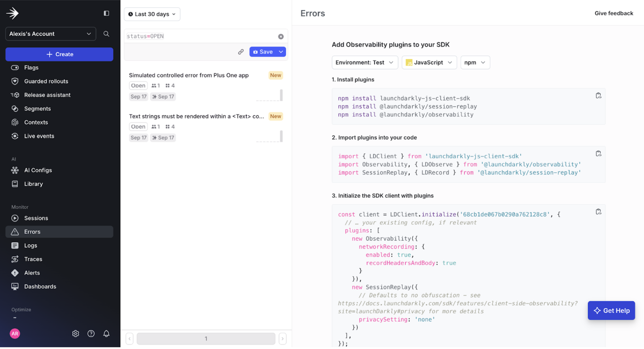This screenshot has height=349, width=644.
Task: Select Sessions in the Monitor section
Action: (36, 218)
